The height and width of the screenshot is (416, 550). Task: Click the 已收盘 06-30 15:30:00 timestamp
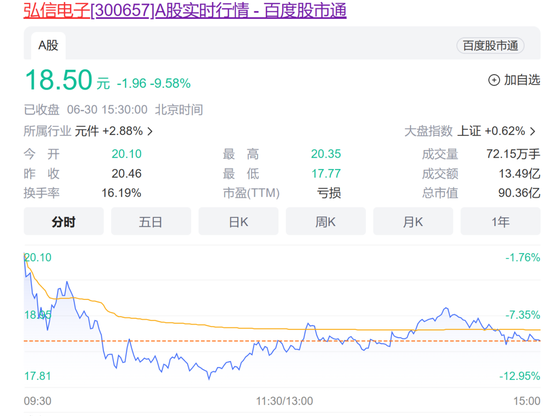click(x=113, y=110)
